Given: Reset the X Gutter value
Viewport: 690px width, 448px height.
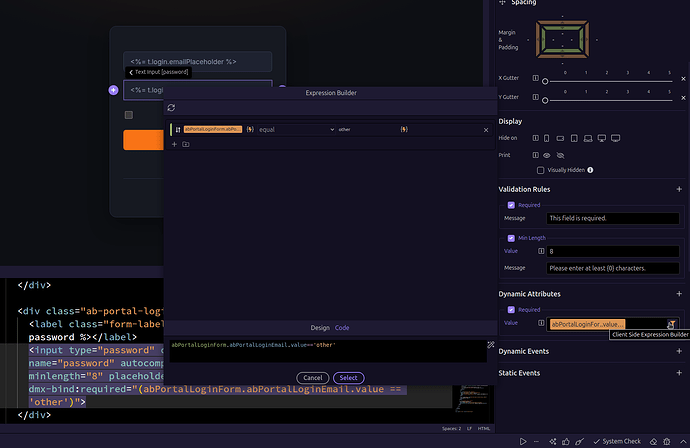Looking at the screenshot, I should [683, 79].
